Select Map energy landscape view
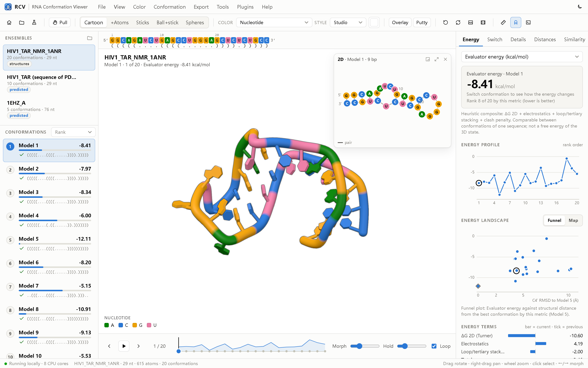588x368 pixels. [x=573, y=220]
